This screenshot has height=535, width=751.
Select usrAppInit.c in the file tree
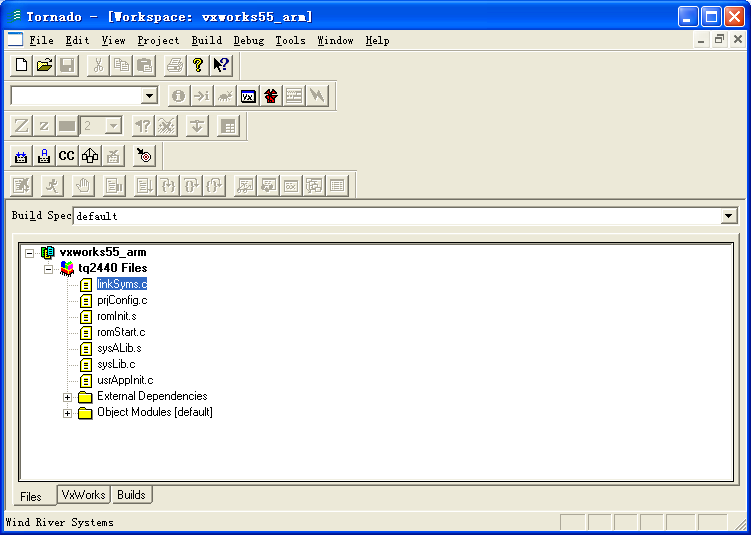[125, 380]
